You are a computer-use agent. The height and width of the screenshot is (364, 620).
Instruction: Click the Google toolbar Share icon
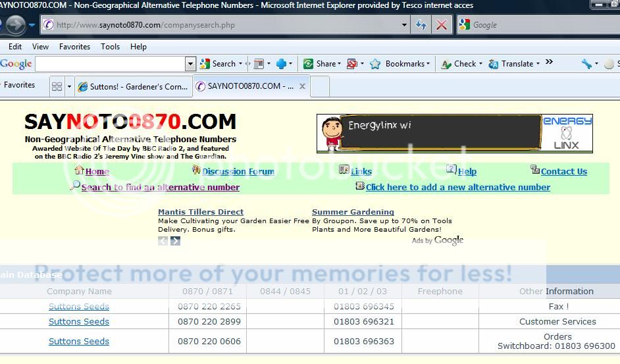308,64
